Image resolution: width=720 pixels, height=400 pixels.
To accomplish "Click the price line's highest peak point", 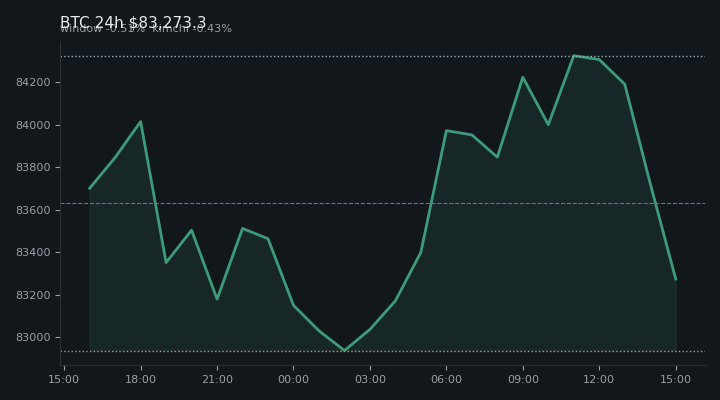I will (574, 56).
